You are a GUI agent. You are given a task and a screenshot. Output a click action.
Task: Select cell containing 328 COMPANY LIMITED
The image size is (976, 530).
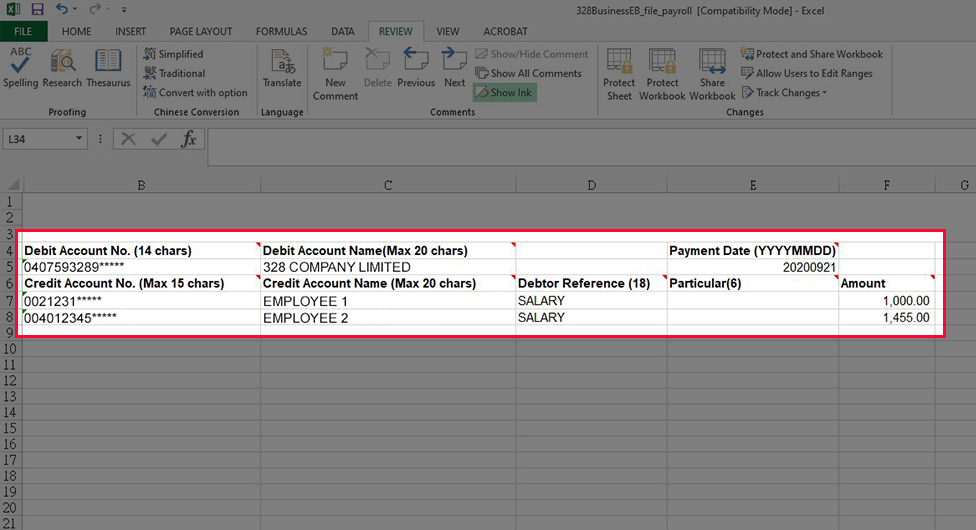coord(387,267)
